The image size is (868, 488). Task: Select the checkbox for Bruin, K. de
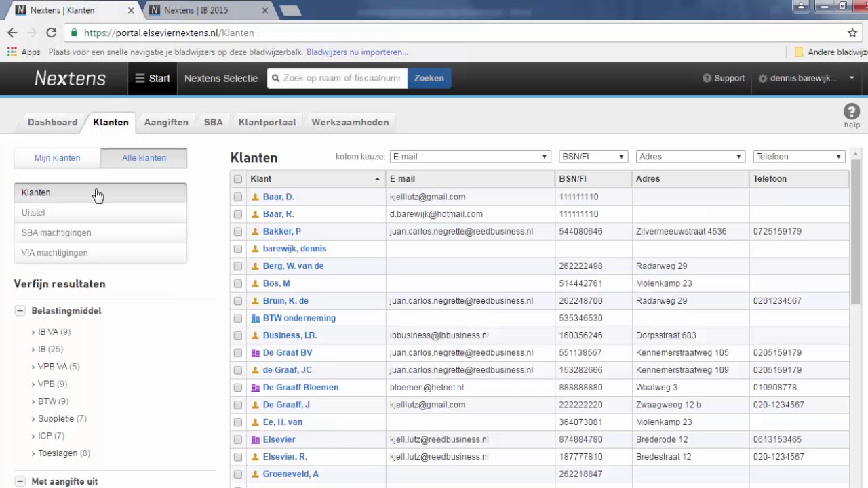coord(237,301)
